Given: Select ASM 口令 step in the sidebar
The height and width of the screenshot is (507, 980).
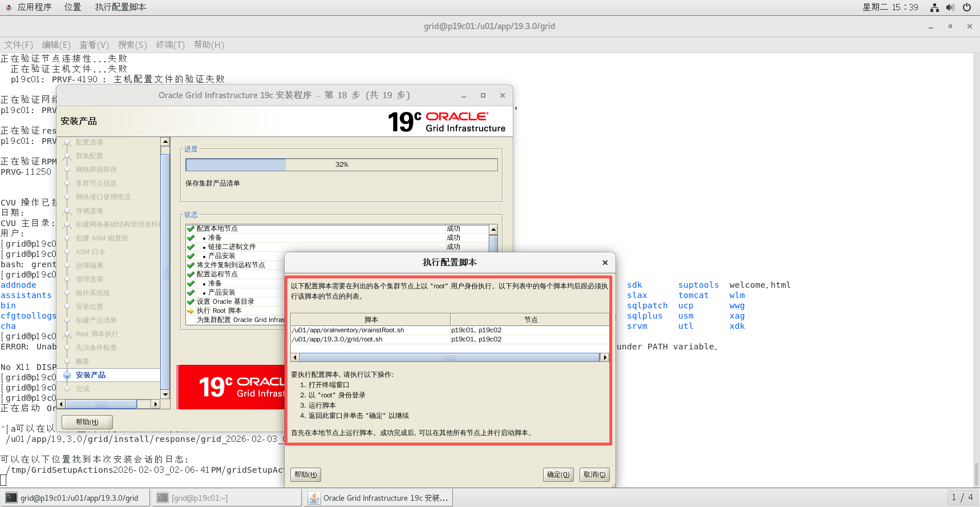Looking at the screenshot, I should [91, 252].
